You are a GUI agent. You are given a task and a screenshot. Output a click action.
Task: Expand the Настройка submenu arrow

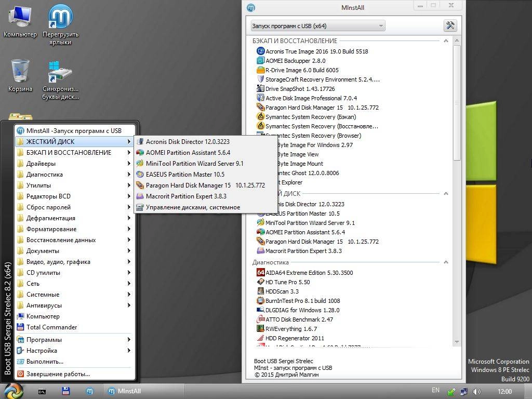(129, 351)
